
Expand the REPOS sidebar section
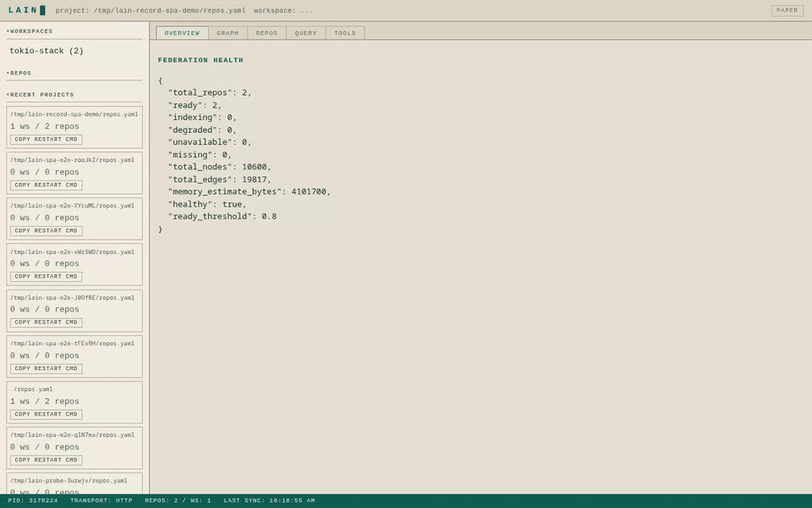19,73
